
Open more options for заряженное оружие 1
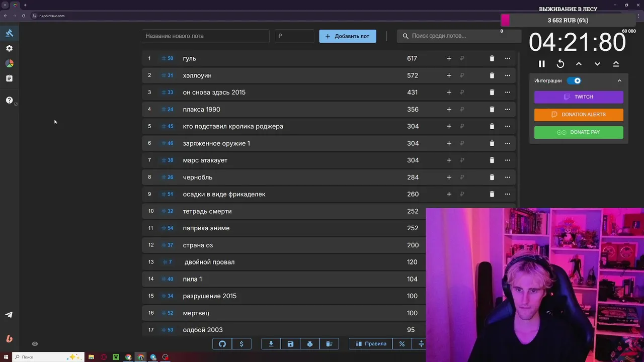pyautogui.click(x=507, y=143)
